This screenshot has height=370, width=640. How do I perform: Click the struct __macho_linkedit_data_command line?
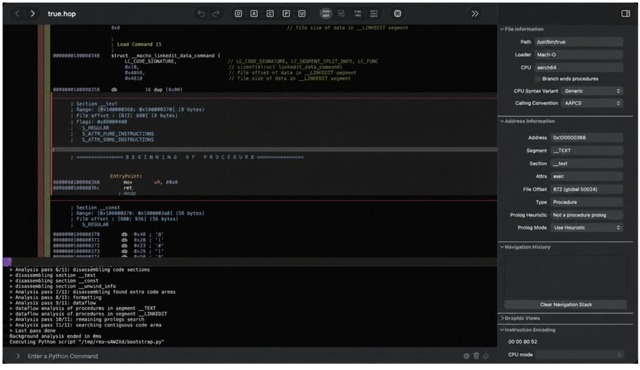point(166,55)
